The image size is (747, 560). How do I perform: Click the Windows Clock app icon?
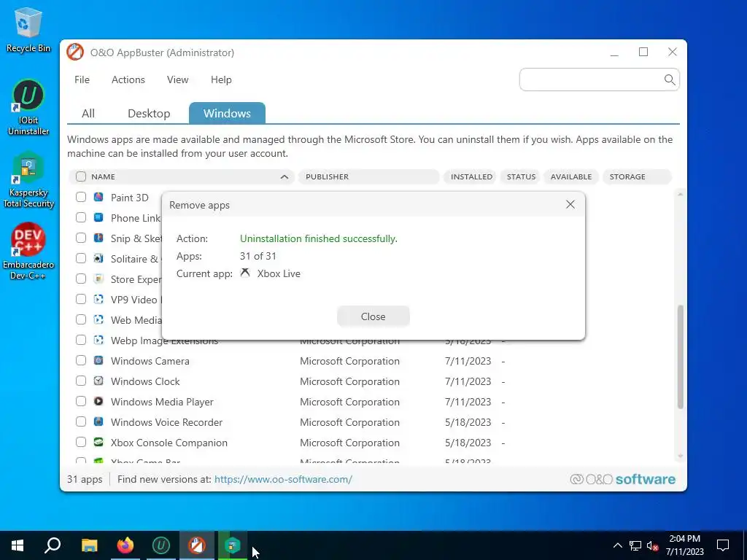coord(98,381)
